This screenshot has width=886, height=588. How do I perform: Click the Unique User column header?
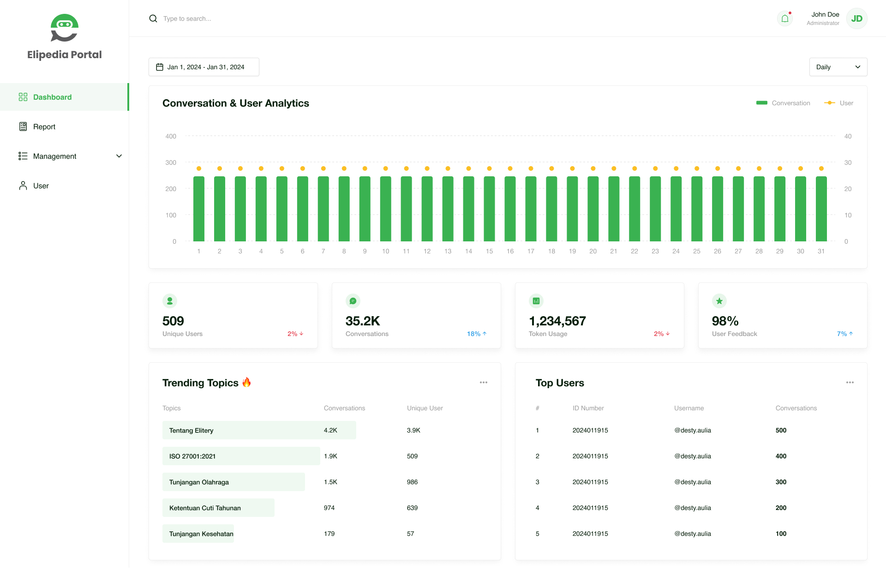[425, 408]
